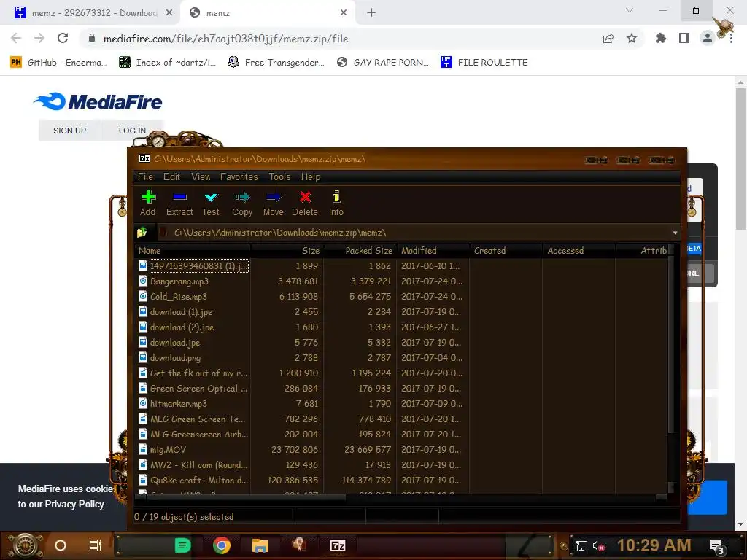
Task: Open a new Chrome tab
Action: (x=371, y=13)
